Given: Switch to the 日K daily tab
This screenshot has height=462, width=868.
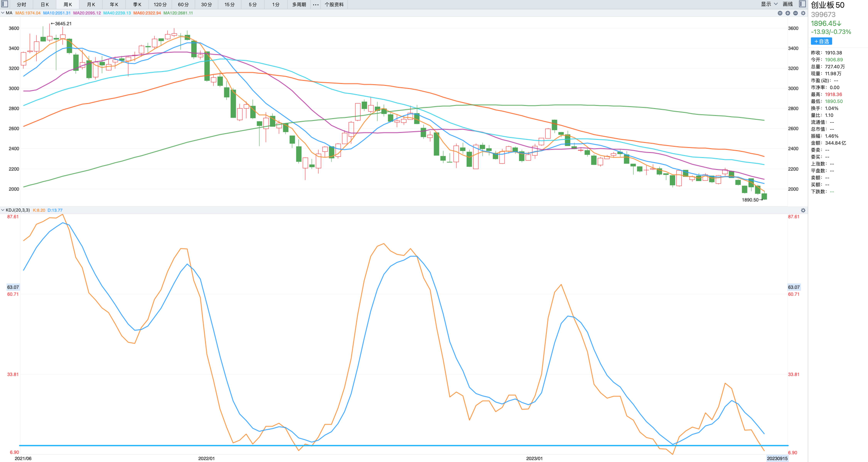Looking at the screenshot, I should coord(45,4).
